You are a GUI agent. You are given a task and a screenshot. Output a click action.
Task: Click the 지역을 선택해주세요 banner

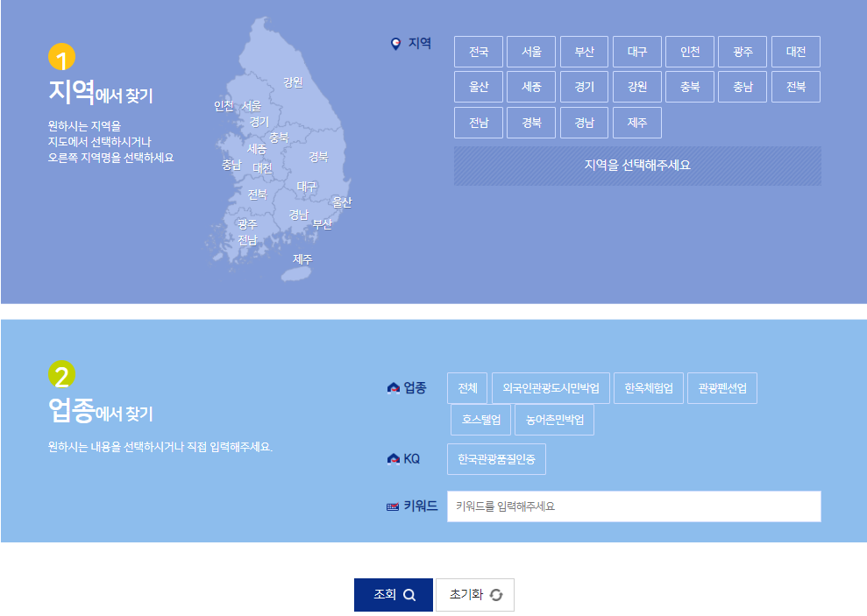(636, 166)
